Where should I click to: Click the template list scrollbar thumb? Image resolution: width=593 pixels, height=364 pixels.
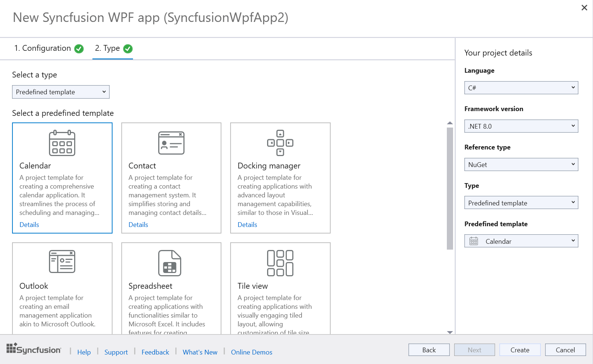450,188
